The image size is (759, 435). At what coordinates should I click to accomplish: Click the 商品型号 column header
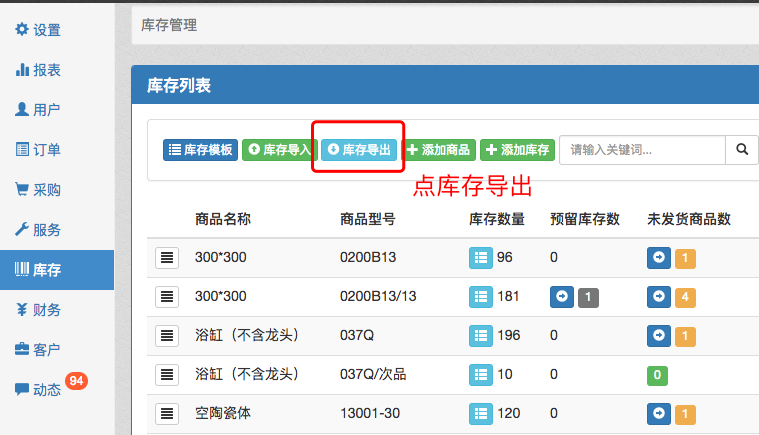coord(367,219)
